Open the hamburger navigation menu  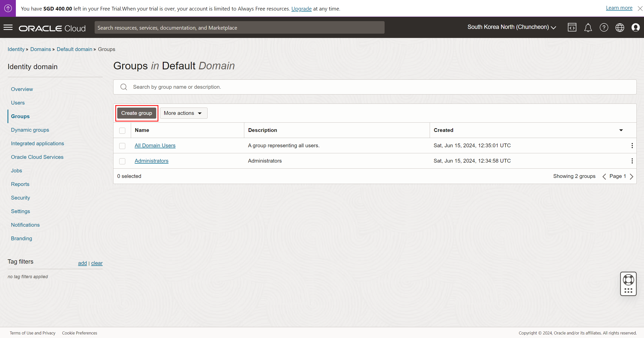[x=8, y=27]
